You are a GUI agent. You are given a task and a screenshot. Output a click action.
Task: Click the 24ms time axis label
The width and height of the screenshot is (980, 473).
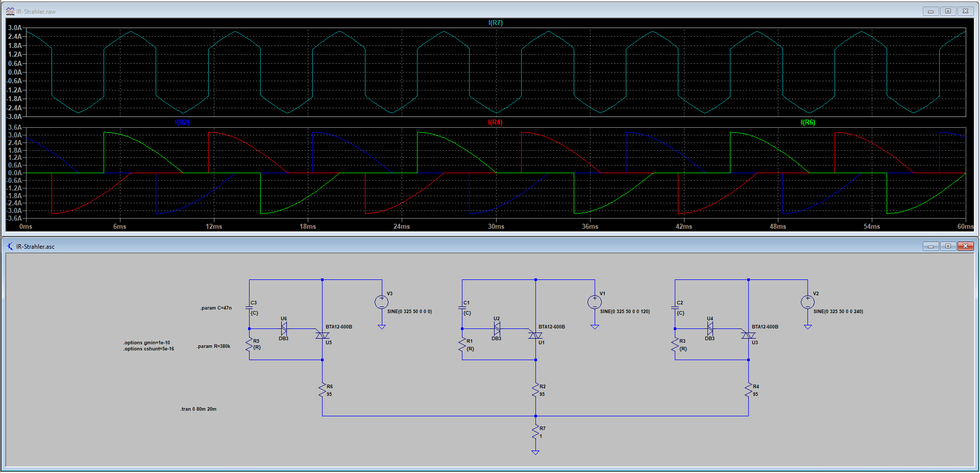(402, 227)
